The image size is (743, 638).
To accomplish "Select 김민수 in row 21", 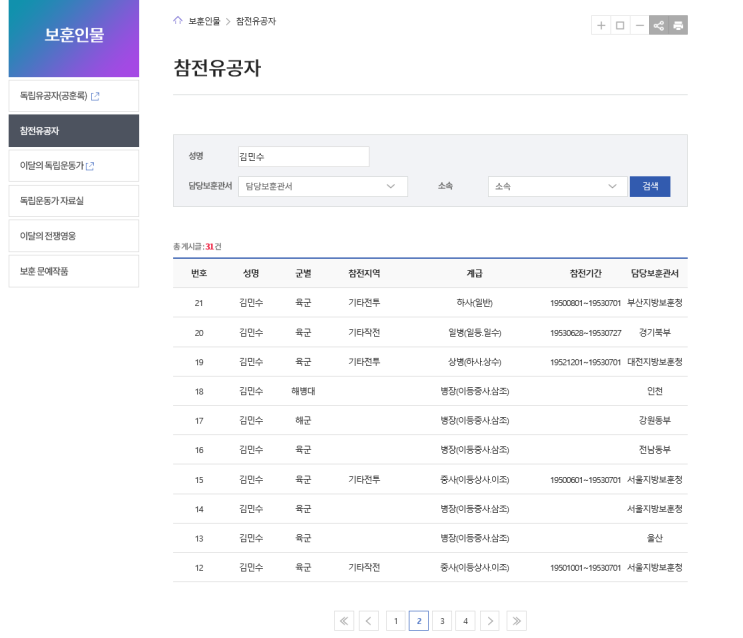I will click(x=251, y=302).
